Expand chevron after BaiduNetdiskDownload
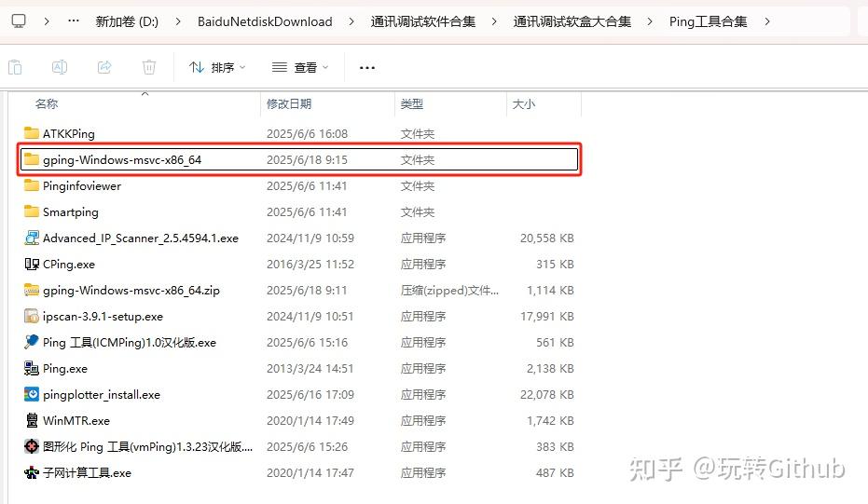Screen dimensions: 868x504 tap(351, 21)
